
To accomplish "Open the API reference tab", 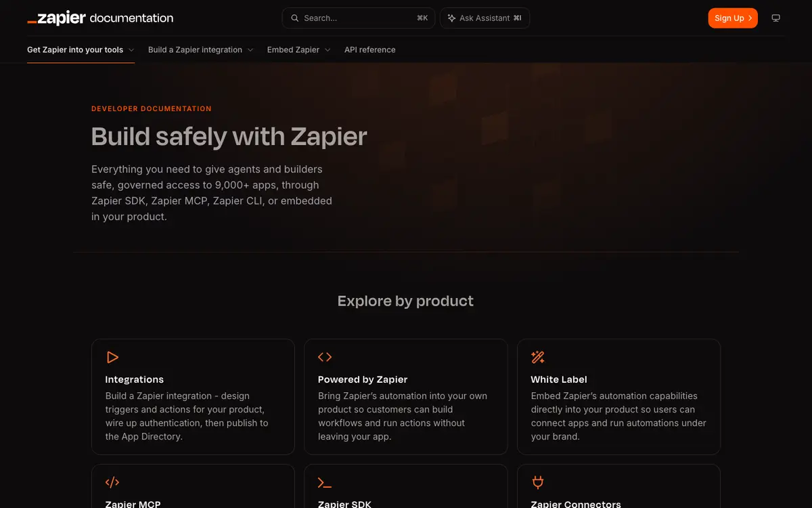I will click(x=369, y=50).
